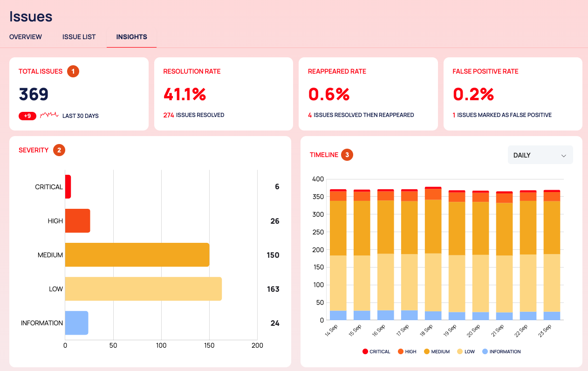Click the Critical count 6
Viewport: 588px width, 371px height.
click(x=277, y=187)
